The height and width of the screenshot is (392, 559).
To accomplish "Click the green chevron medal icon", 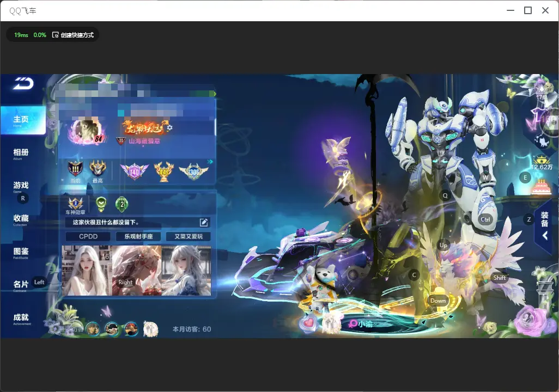I will pos(101,204).
